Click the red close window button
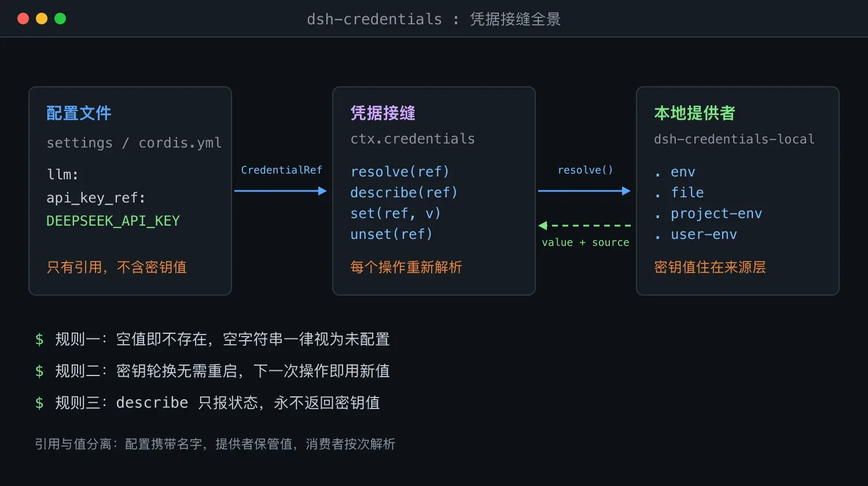The width and height of the screenshot is (868, 486). tap(23, 19)
